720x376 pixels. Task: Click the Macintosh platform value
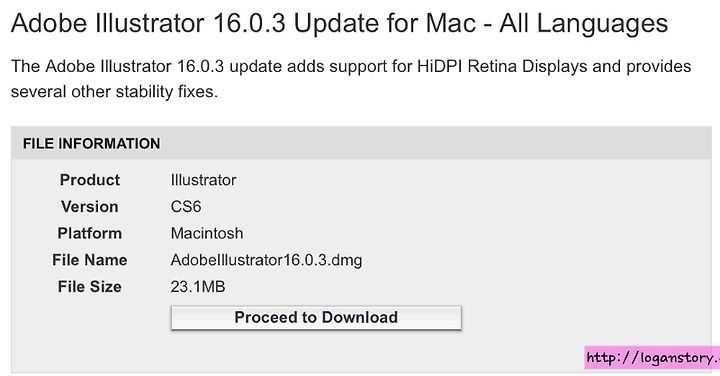pyautogui.click(x=207, y=233)
